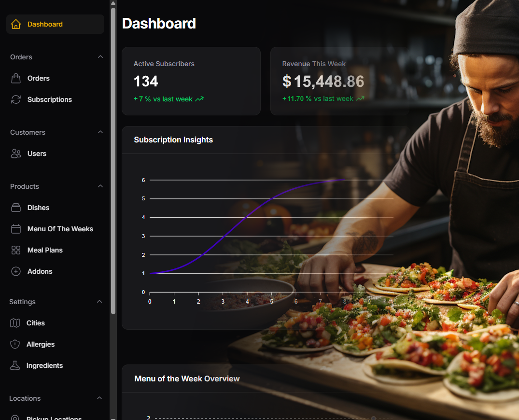Screen dimensions: 519x420
Task: Click the Allergies shield icon
Action: [x=15, y=344]
